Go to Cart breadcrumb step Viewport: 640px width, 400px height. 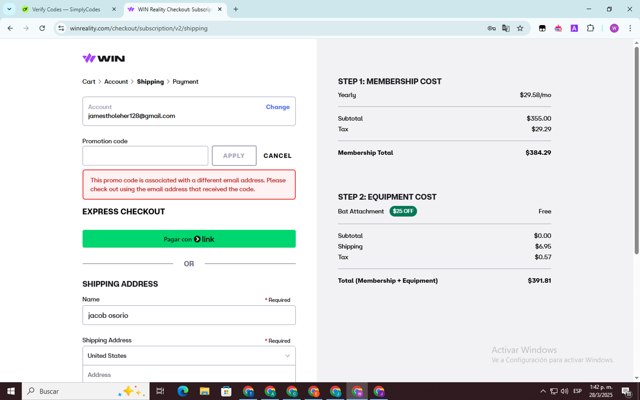pyautogui.click(x=89, y=82)
